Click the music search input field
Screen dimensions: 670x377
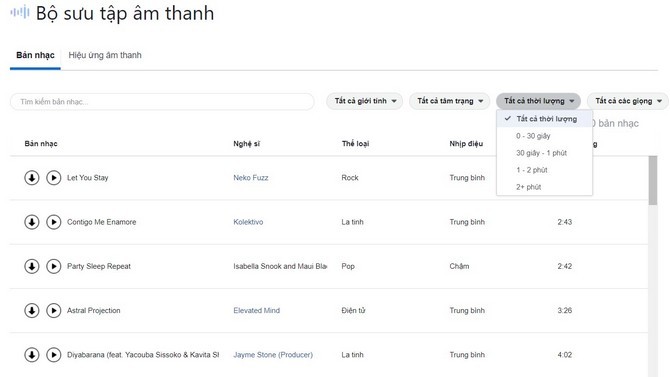click(162, 102)
